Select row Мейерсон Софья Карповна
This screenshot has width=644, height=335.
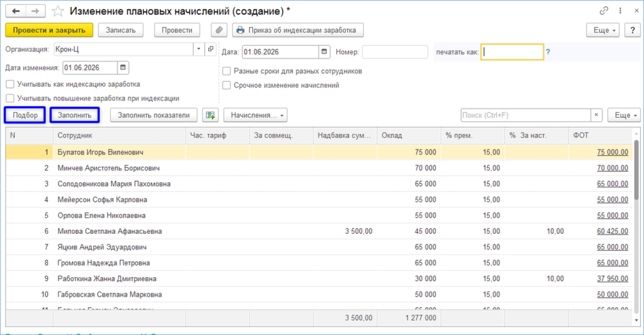(319, 199)
